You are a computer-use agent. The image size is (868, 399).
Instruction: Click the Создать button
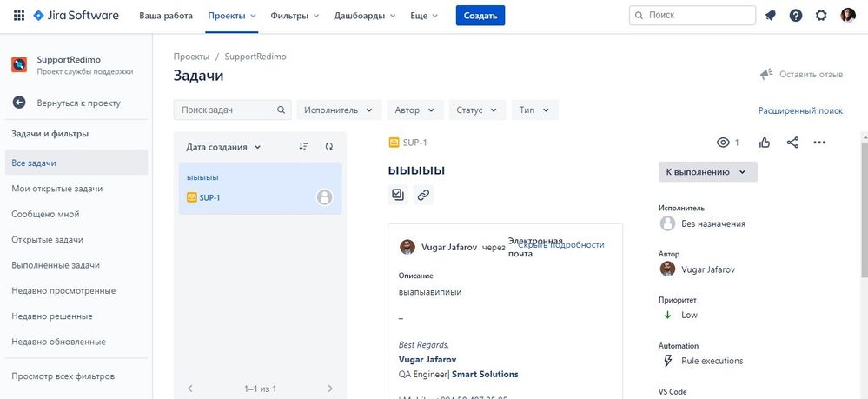pyautogui.click(x=480, y=16)
